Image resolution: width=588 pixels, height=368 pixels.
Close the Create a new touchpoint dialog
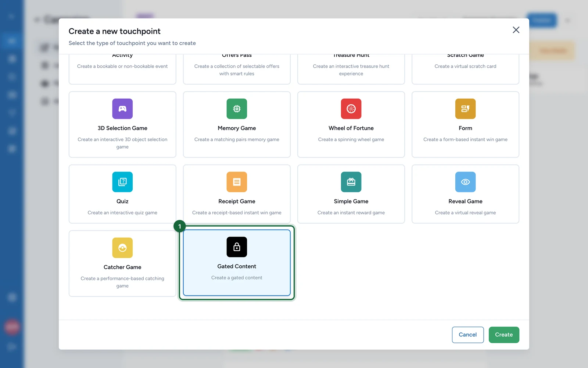coord(516,30)
